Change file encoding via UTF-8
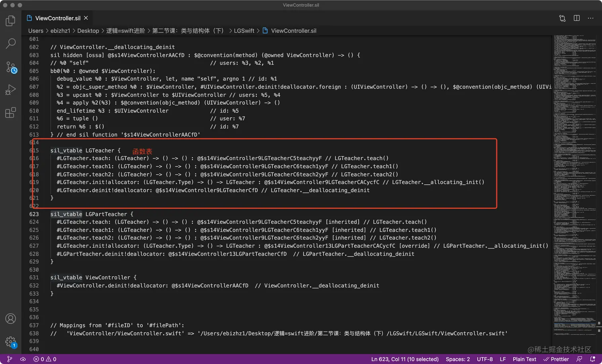This screenshot has width=602, height=364. click(x=485, y=359)
